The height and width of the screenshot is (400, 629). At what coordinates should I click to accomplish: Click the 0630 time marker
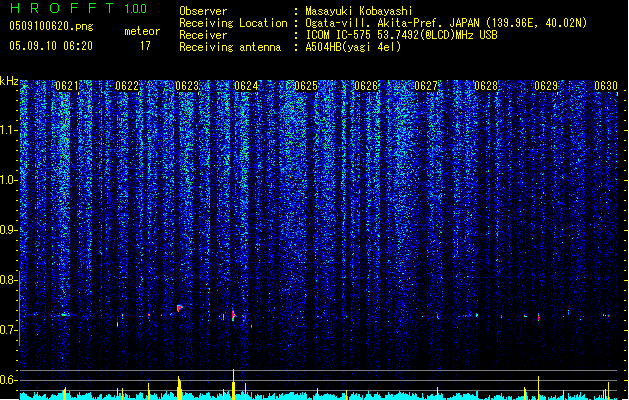[x=606, y=86]
